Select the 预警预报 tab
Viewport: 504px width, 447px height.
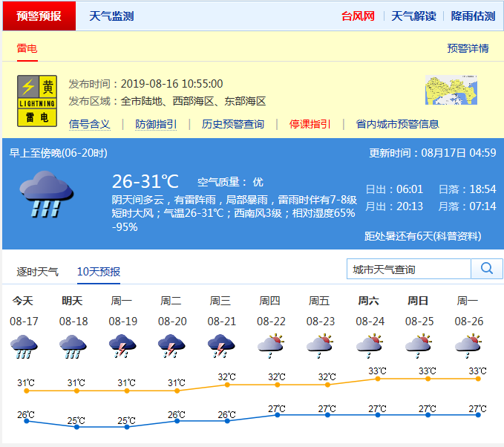pyautogui.click(x=39, y=16)
